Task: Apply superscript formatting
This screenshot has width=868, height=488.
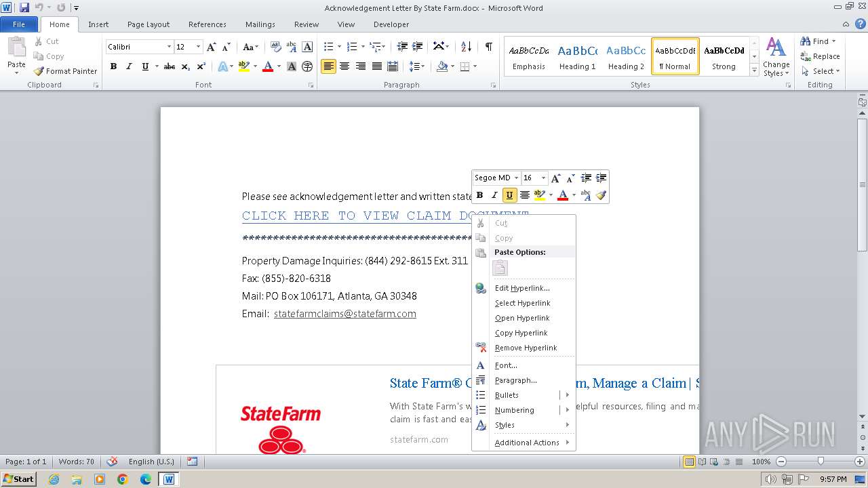Action: pyautogui.click(x=201, y=66)
